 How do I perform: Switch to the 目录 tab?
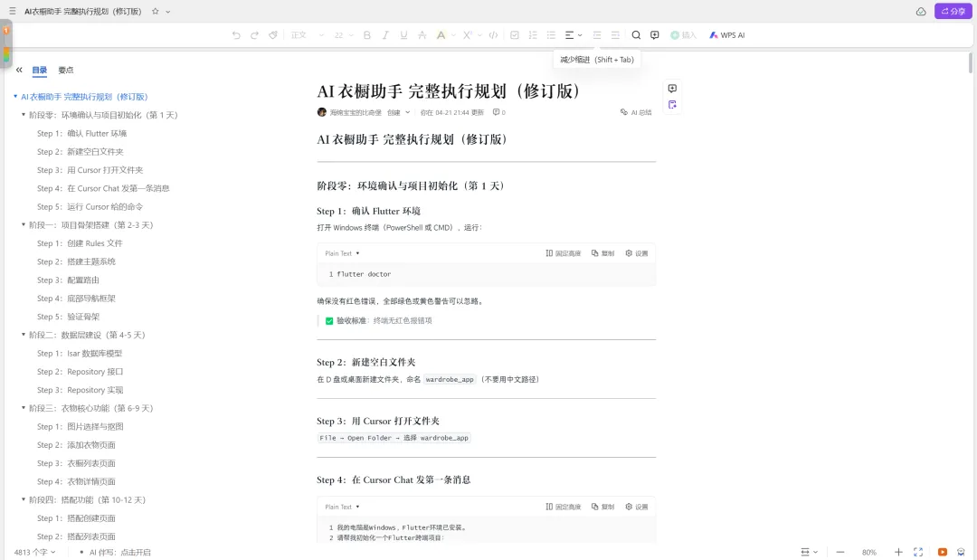point(39,70)
